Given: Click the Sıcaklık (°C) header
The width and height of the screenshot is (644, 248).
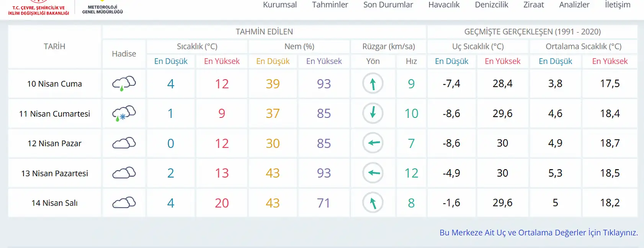Looking at the screenshot, I should point(197,47).
